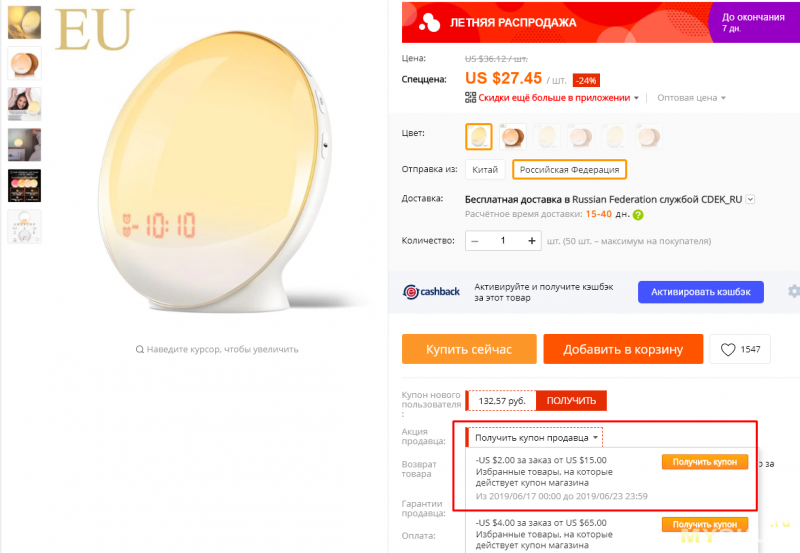This screenshot has width=800, height=553.
Task: Open the Оптовая цена dropdown
Action: coord(691,98)
